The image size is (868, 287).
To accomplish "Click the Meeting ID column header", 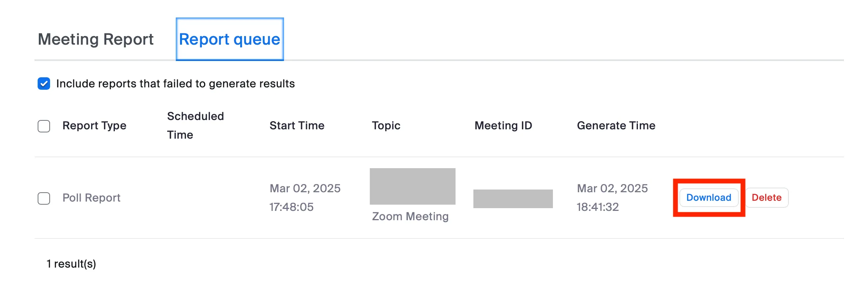I will click(503, 125).
